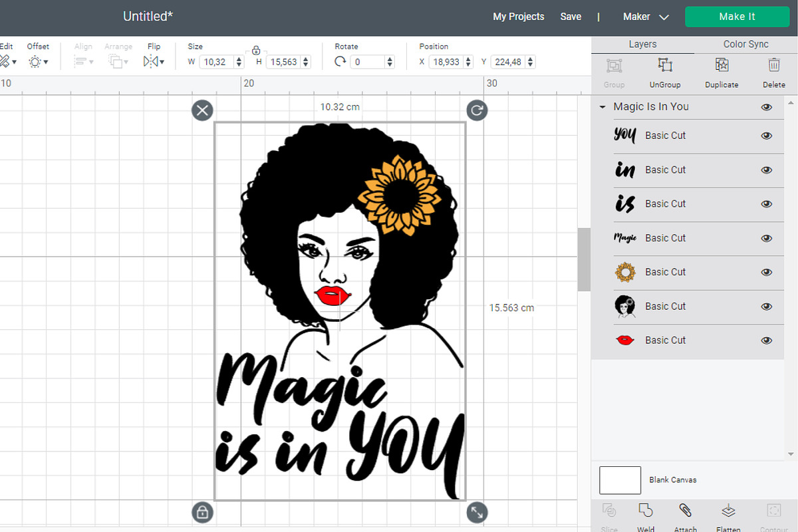The width and height of the screenshot is (798, 532).
Task: Toggle the size aspect ratio lock icon
Action: (x=256, y=50)
